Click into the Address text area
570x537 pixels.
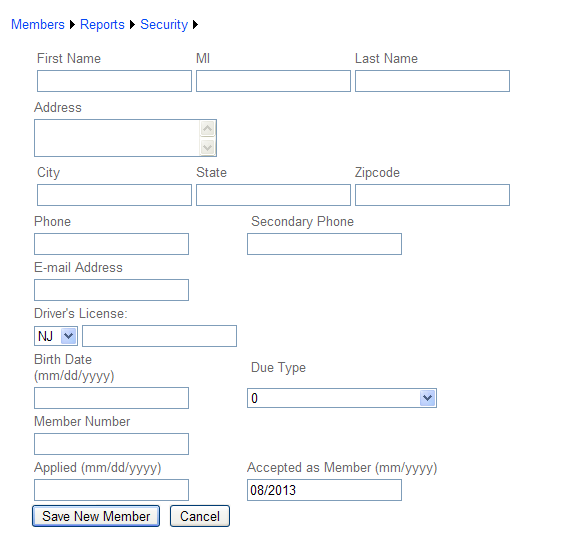(117, 138)
